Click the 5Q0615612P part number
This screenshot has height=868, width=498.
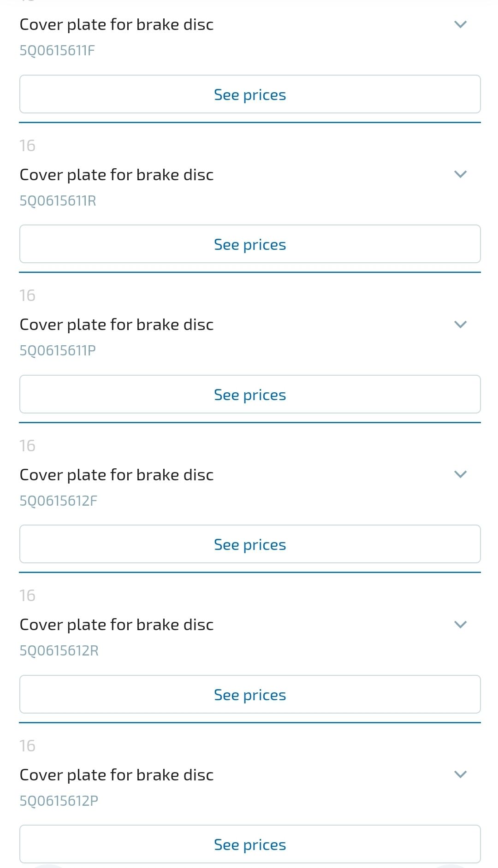(59, 801)
